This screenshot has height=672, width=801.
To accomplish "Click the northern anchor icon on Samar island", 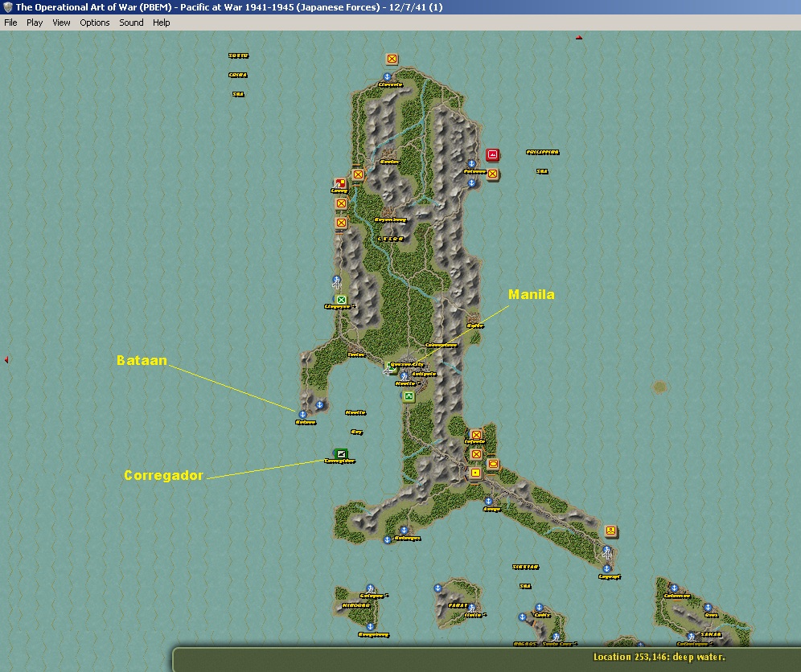I will click(674, 588).
